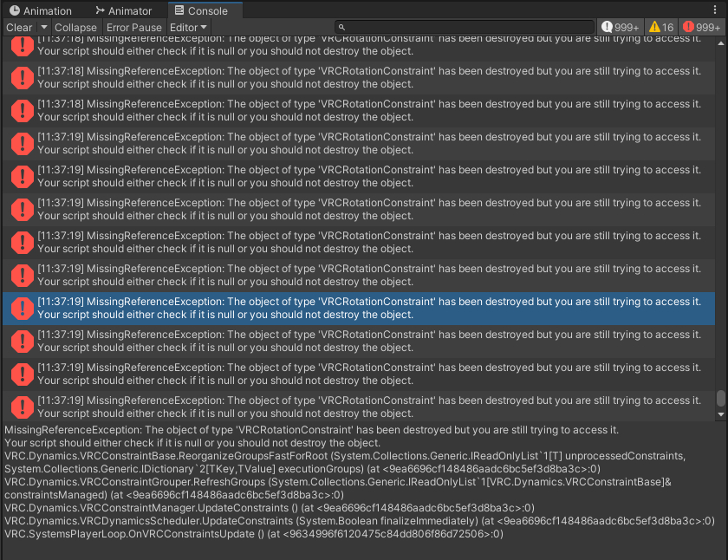Select the Console tab

click(x=200, y=10)
